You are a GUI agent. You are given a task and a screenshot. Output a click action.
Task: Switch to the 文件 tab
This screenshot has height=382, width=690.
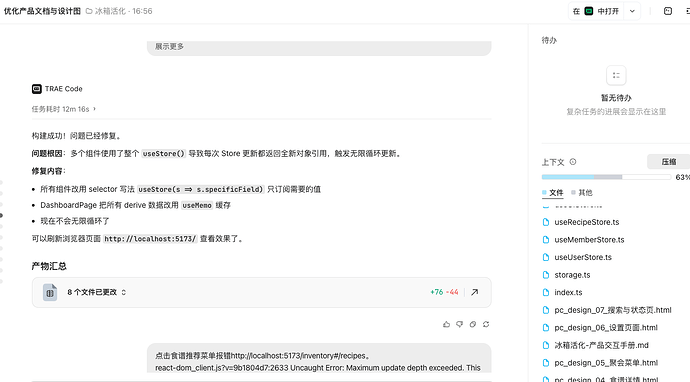tap(553, 193)
